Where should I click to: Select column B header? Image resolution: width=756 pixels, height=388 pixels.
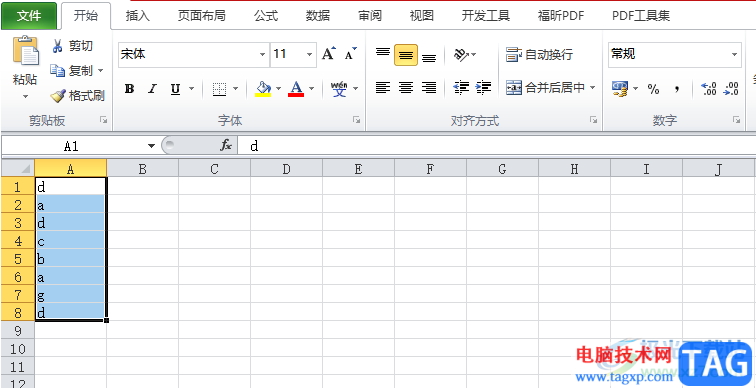pos(143,169)
